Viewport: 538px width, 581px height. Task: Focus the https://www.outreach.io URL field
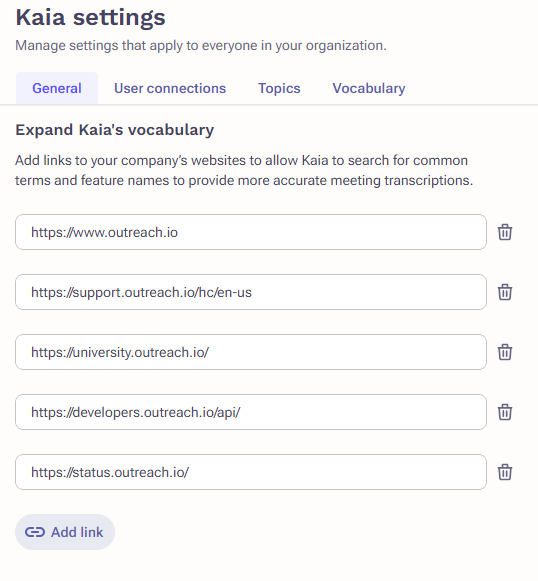tap(251, 232)
